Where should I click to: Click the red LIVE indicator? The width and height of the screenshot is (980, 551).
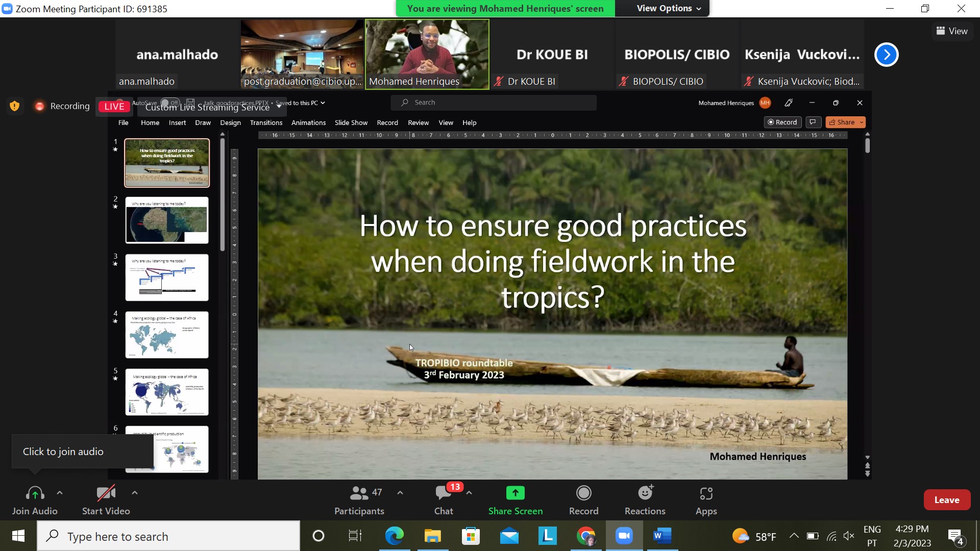[114, 106]
